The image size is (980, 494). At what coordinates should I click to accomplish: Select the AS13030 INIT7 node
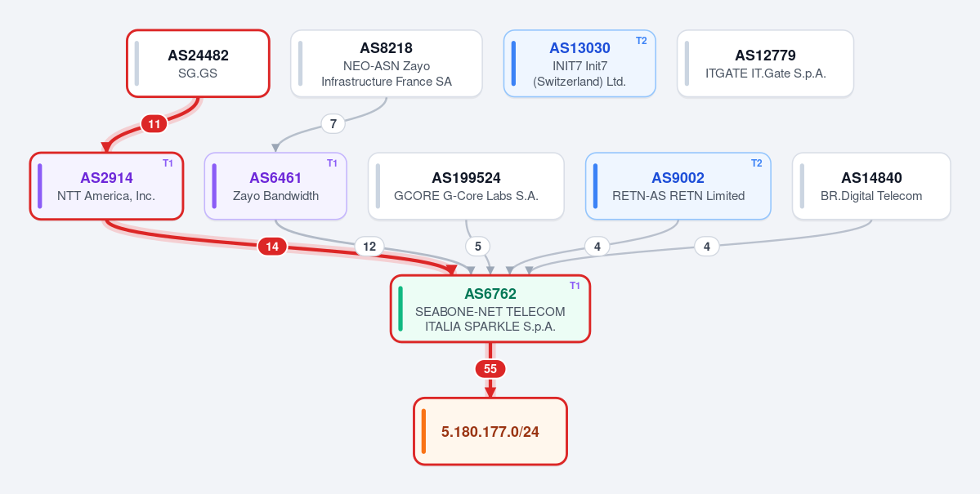579,64
